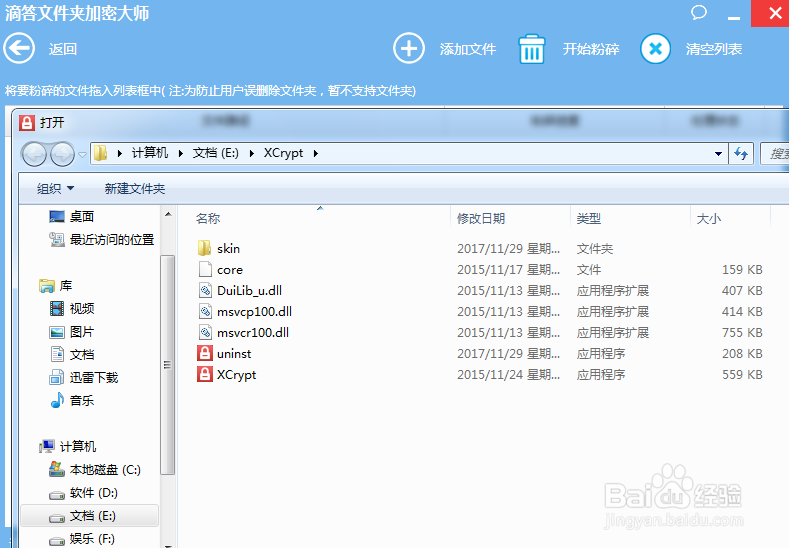The width and height of the screenshot is (789, 548).
Task: Open the address bar history dropdown
Action: tap(719, 154)
